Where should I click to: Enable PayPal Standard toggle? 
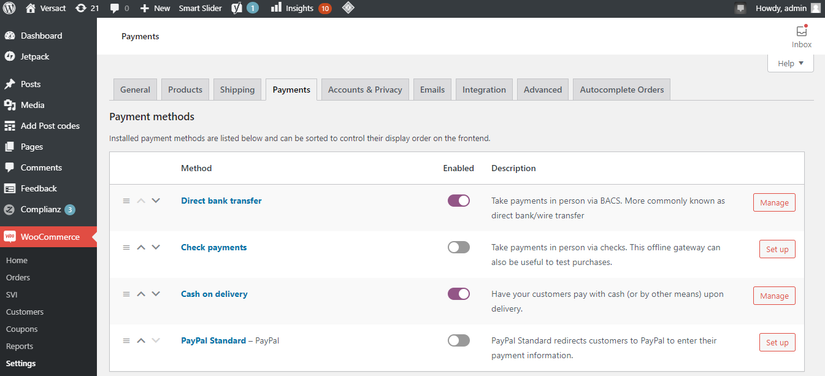[x=459, y=340]
